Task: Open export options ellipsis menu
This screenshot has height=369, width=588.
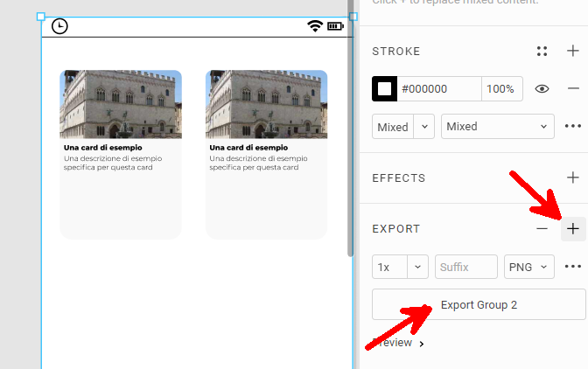Action: tap(573, 267)
